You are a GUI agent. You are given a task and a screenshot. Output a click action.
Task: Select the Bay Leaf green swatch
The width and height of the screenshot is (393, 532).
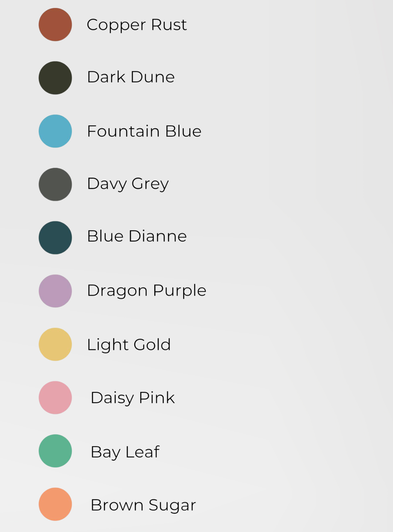(55, 451)
